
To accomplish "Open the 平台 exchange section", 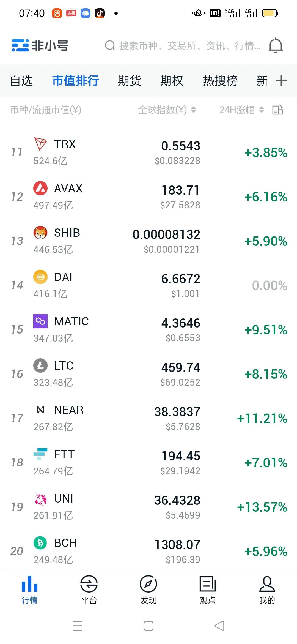I will [x=89, y=589].
